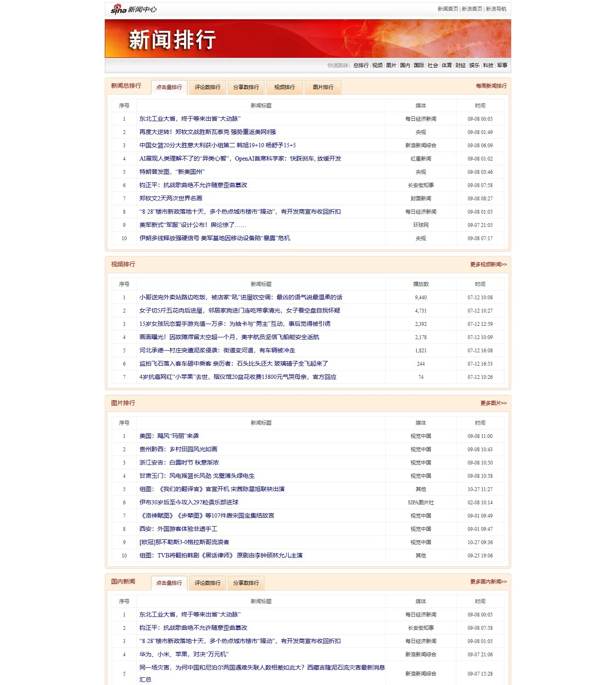Viewport: 616px width, 685px height.
Task: Open 中国女篮20分大胜意大利 headline
Action: (x=217, y=145)
